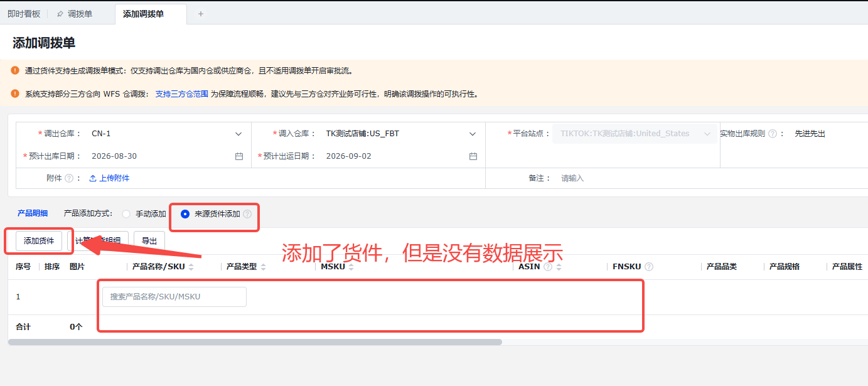Image resolution: width=868 pixels, height=386 pixels.
Task: Click the 先进先出 rule value
Action: 810,134
